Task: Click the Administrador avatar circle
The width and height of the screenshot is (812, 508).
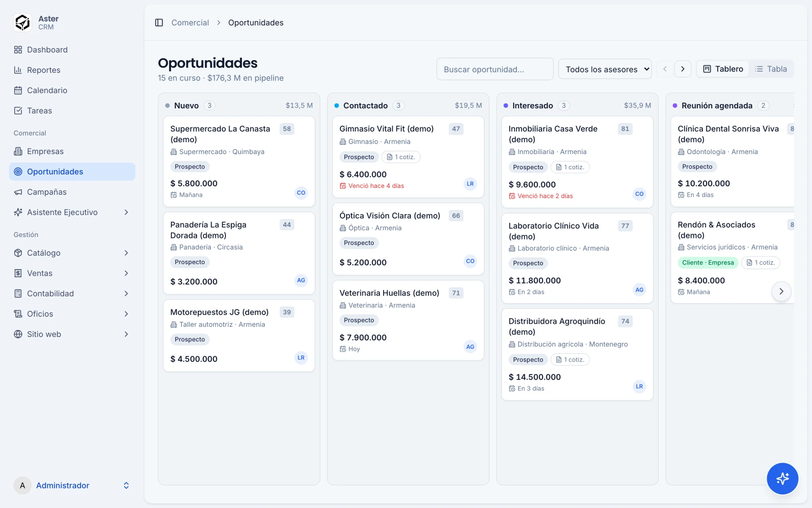Action: pos(22,486)
